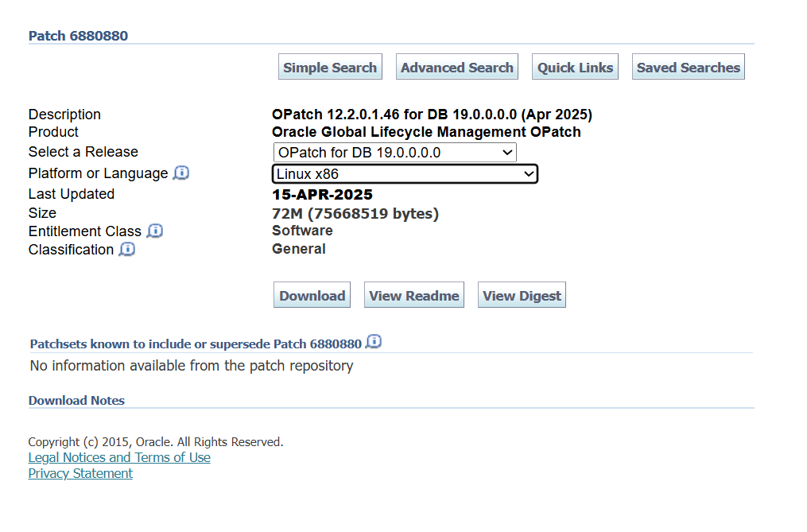Open the Privacy Statement link
The width and height of the screenshot is (807, 532).
pyautogui.click(x=80, y=473)
